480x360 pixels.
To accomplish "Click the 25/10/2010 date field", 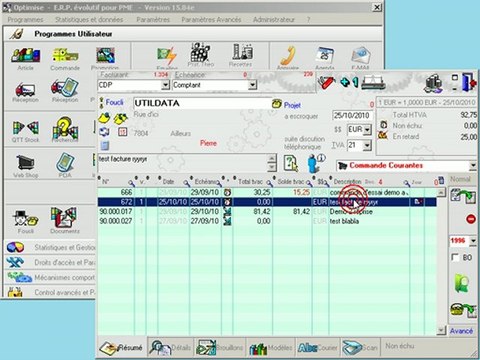I will (353, 116).
